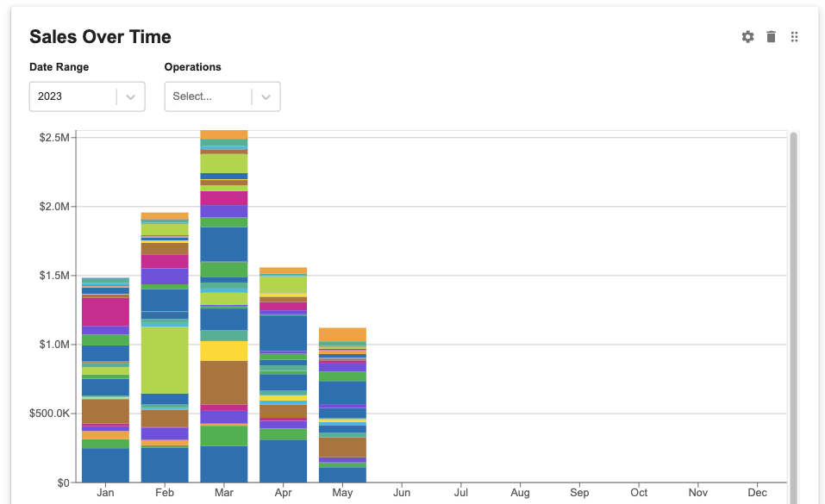The width and height of the screenshot is (825, 504).
Task: Click the Operations Select... input field
Action: tap(209, 96)
